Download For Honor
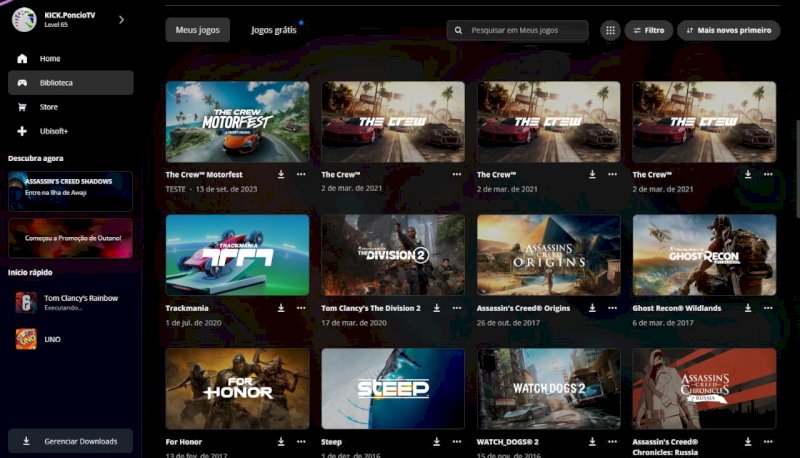 281,442
